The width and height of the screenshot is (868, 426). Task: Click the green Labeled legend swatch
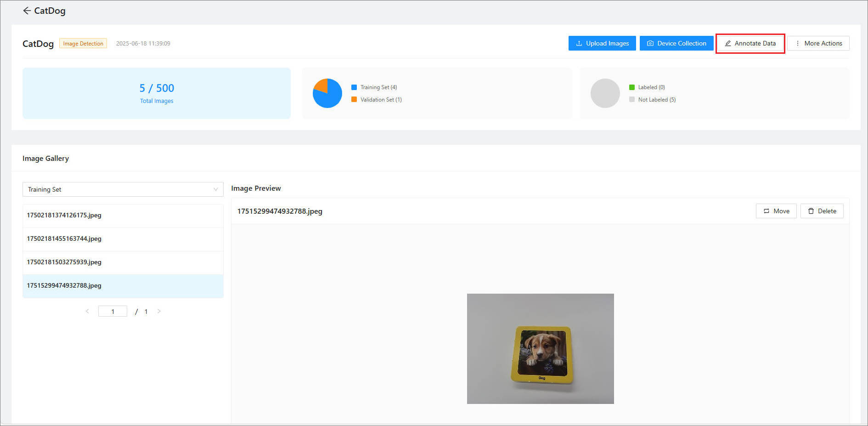[x=632, y=87]
